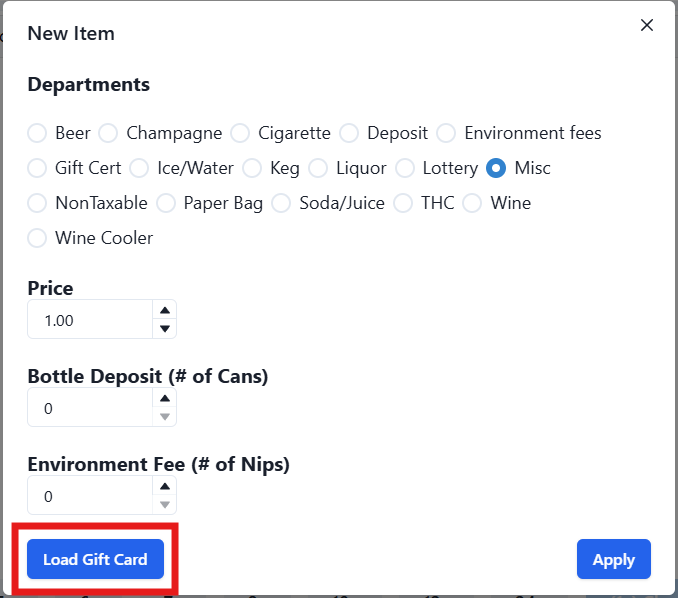The height and width of the screenshot is (598, 678).
Task: Click the Environment Fee input field
Action: (x=90, y=496)
